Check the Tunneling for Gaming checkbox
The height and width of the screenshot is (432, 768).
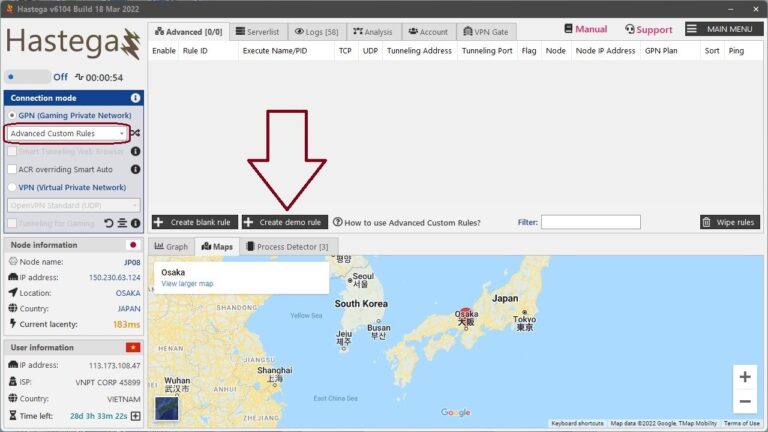pyautogui.click(x=12, y=223)
